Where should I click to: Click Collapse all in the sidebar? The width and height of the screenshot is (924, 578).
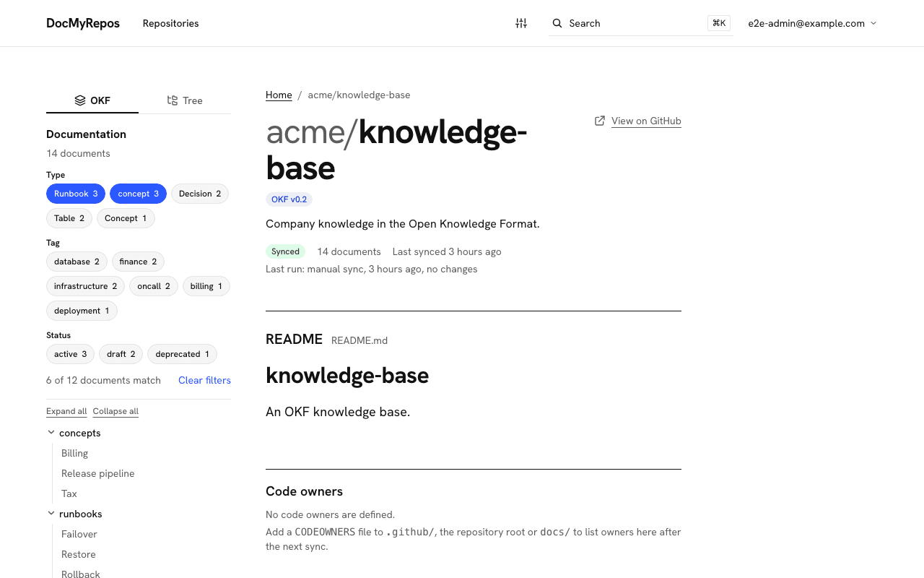[115, 411]
